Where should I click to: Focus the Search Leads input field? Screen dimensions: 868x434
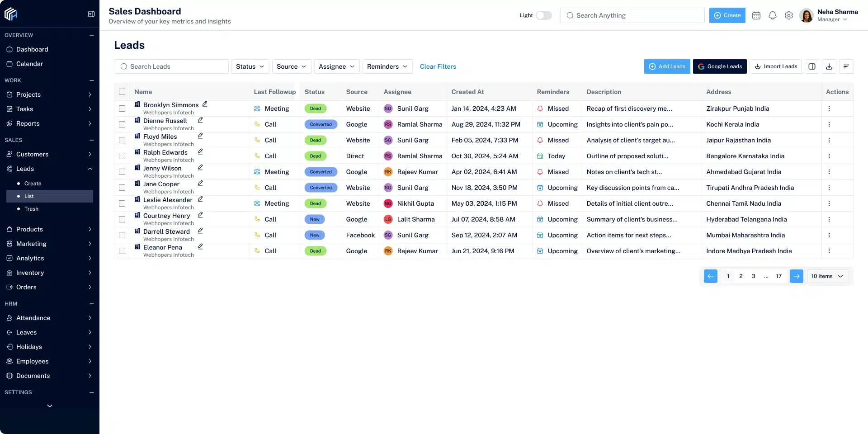[x=171, y=66]
